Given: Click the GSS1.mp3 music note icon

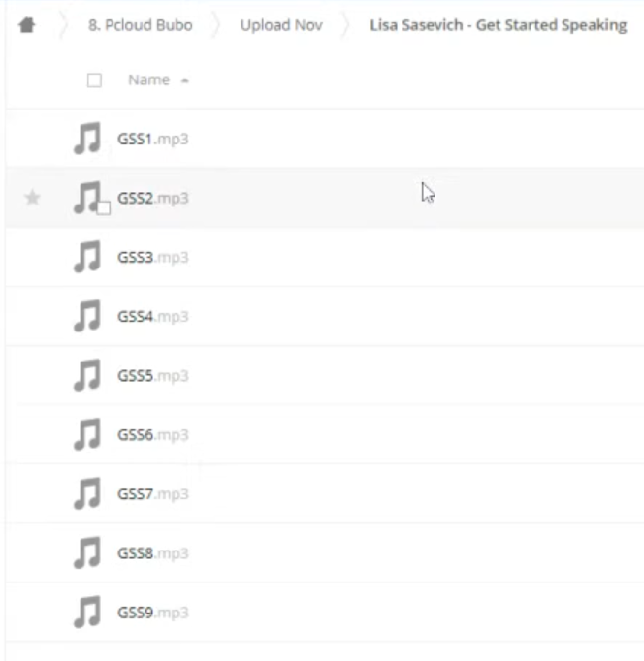Looking at the screenshot, I should point(87,139).
